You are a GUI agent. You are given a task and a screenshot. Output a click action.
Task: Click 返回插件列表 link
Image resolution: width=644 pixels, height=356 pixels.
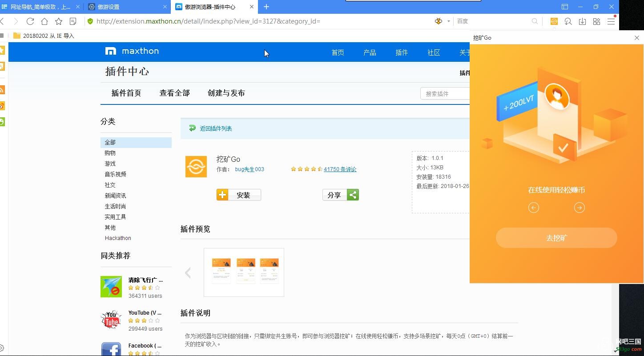216,128
